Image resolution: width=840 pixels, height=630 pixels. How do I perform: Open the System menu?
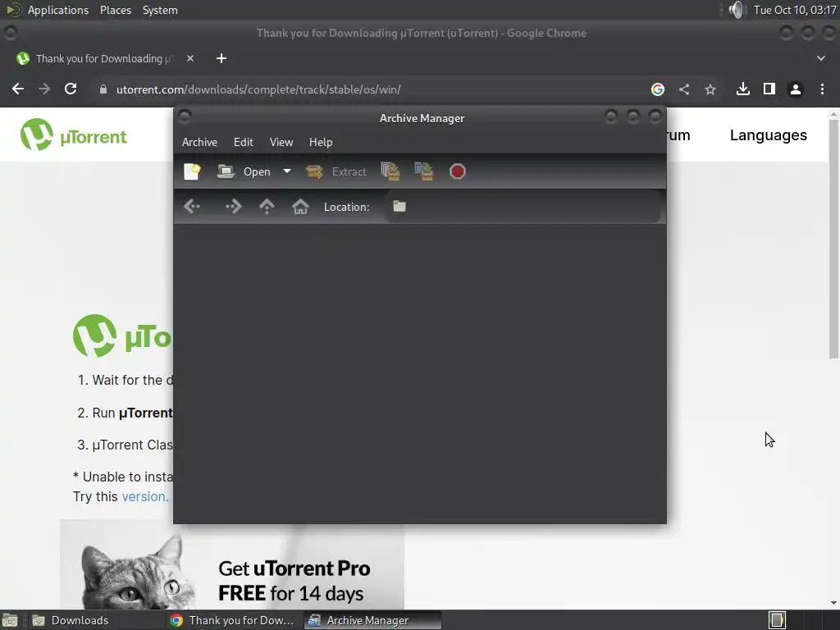coord(160,10)
